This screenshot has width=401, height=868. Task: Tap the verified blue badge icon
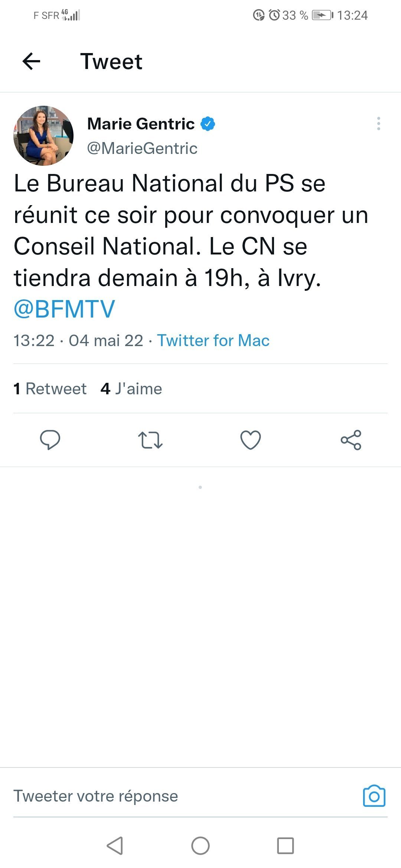point(208,124)
